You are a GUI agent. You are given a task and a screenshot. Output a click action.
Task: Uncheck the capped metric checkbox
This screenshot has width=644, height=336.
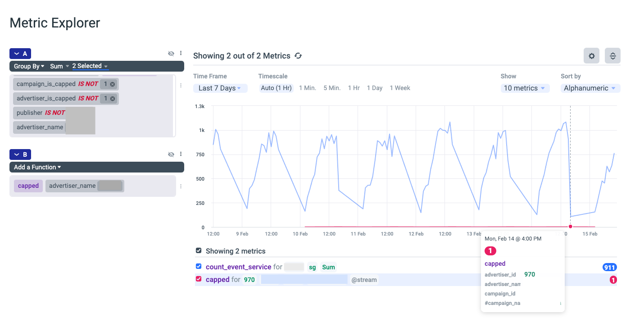(199, 279)
